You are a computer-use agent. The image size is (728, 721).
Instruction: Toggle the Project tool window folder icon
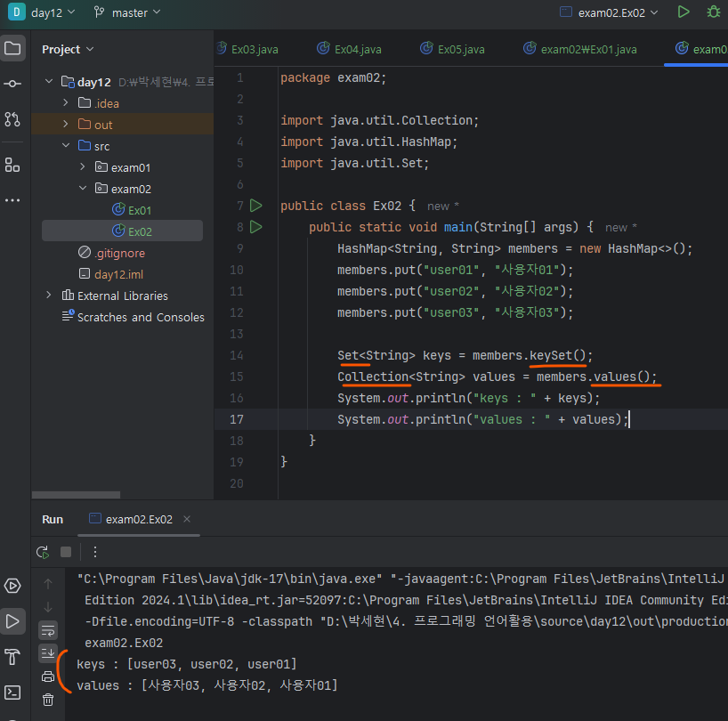12,48
